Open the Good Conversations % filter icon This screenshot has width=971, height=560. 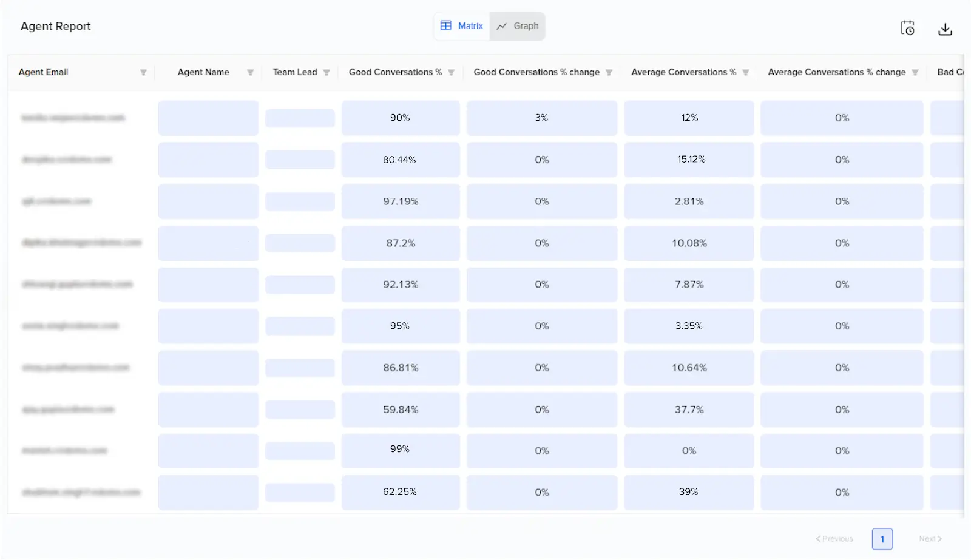tap(452, 72)
